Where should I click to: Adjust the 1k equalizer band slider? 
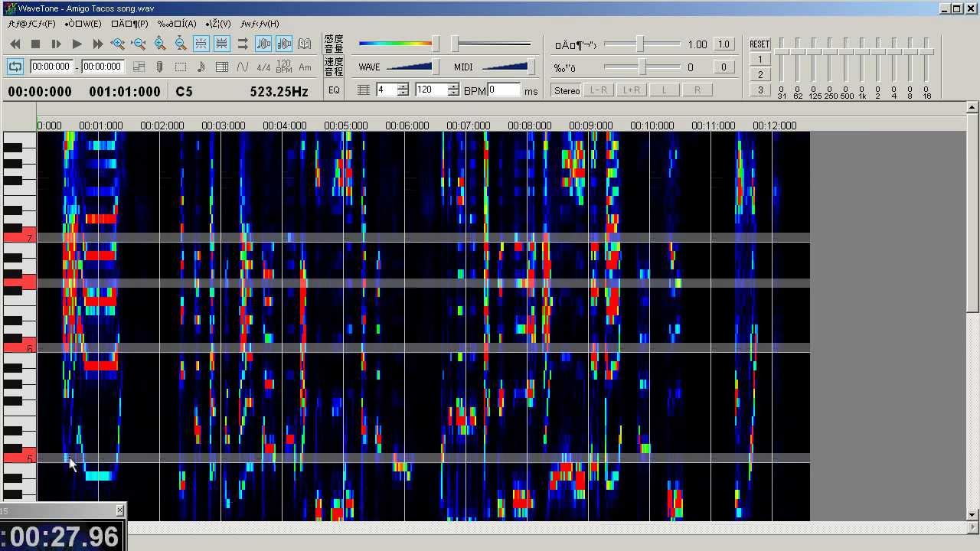(862, 61)
